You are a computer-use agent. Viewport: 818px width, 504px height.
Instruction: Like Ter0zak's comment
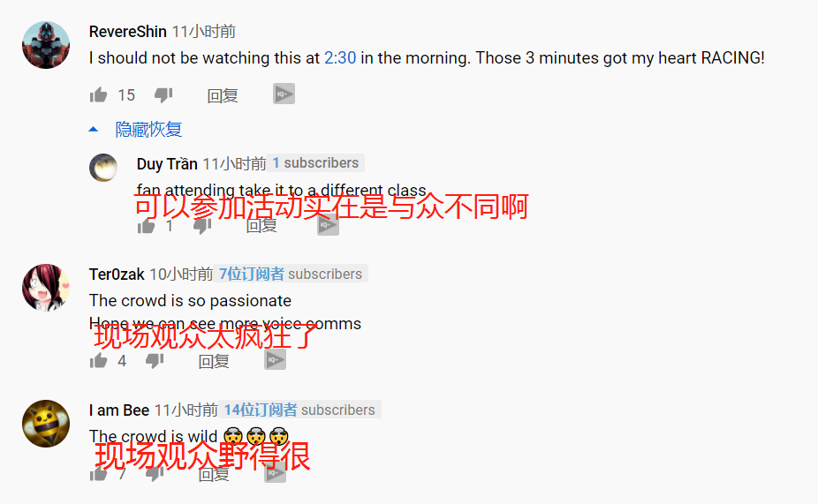pos(98,361)
